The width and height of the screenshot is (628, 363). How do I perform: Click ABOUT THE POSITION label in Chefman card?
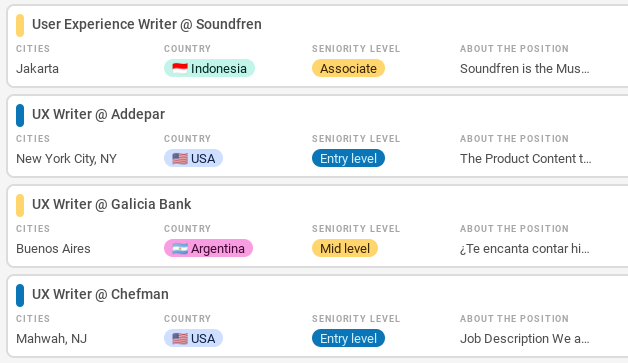coord(514,319)
